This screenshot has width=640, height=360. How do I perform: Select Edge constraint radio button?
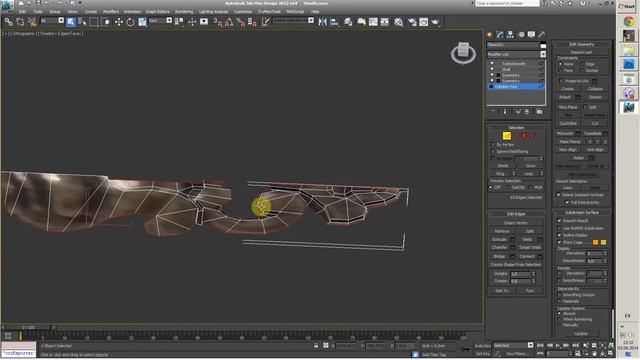[x=582, y=64]
